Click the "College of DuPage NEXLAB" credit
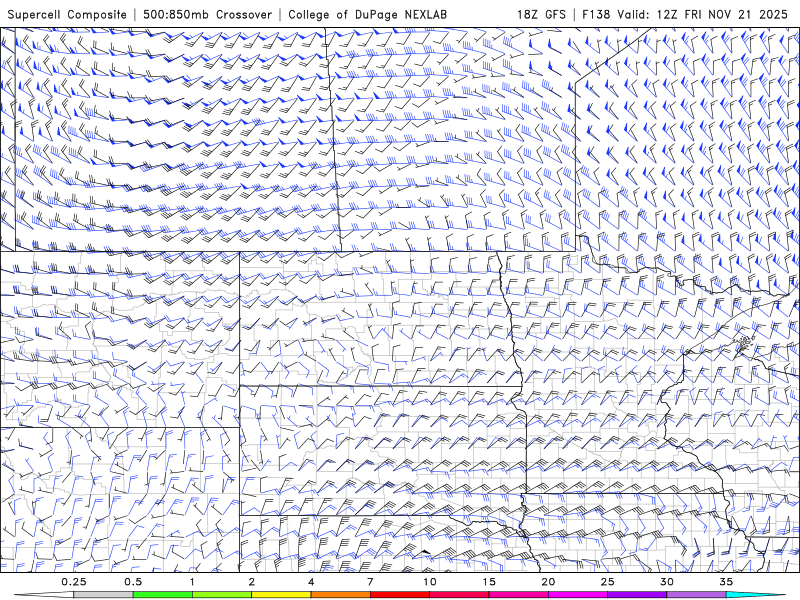 point(367,15)
